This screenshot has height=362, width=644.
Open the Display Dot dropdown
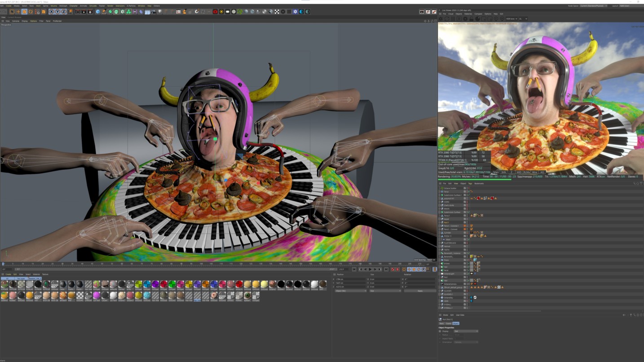466,331
